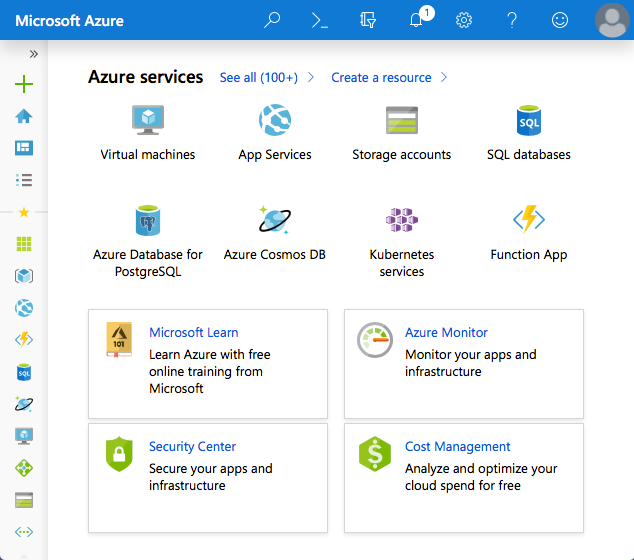Select Home in the left sidebar
This screenshot has width=634, height=560.
point(24,116)
